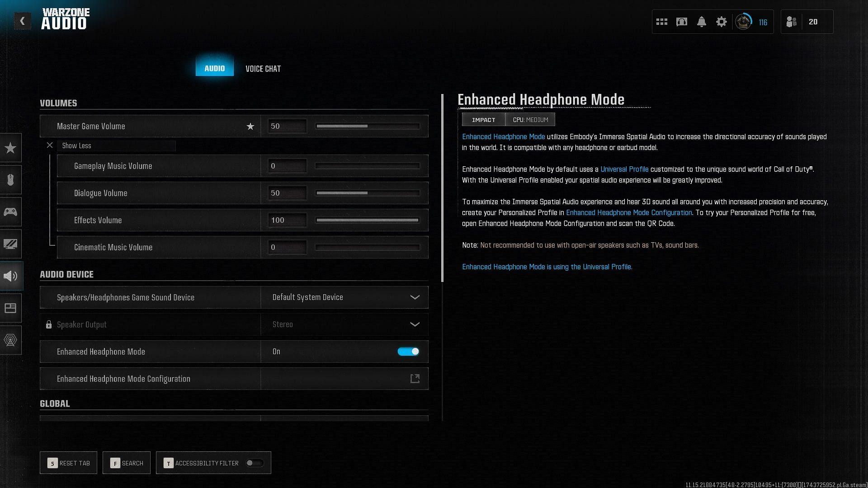Select Audio speaker sidebar category
This screenshot has height=488, width=868.
coord(10,276)
